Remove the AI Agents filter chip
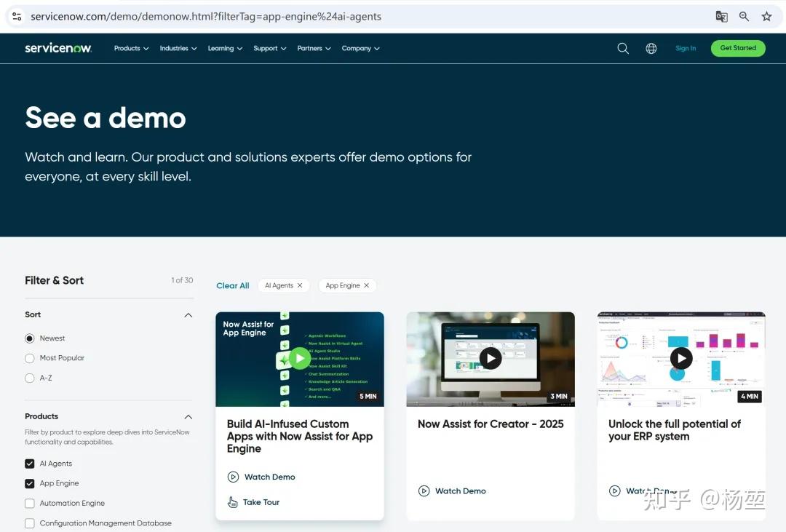 click(300, 285)
